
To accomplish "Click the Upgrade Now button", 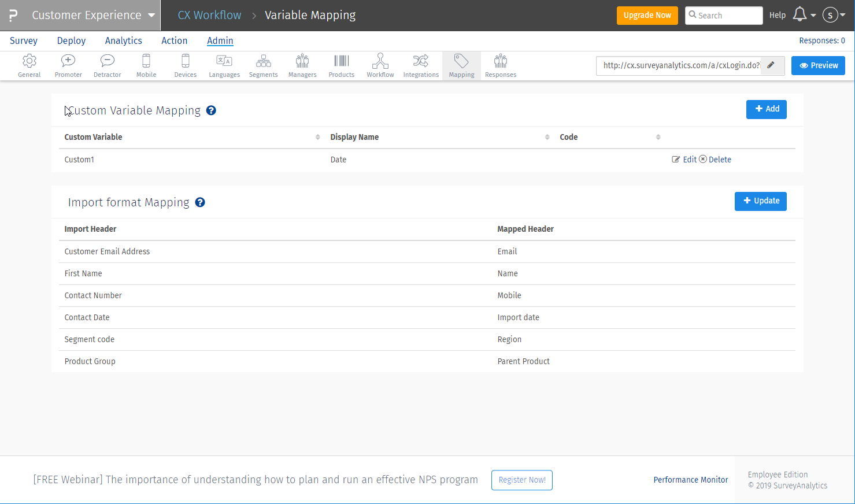I will (647, 16).
